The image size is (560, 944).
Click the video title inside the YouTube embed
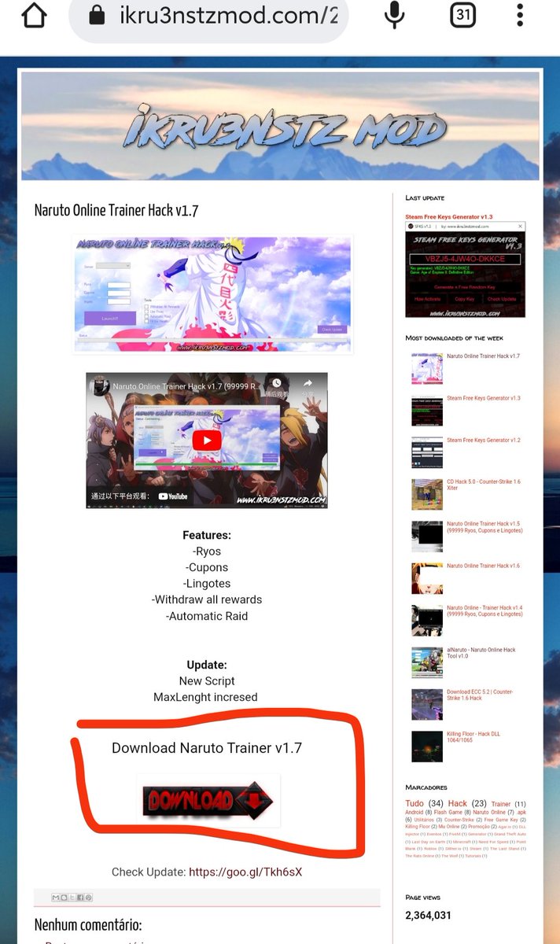pyautogui.click(x=185, y=386)
